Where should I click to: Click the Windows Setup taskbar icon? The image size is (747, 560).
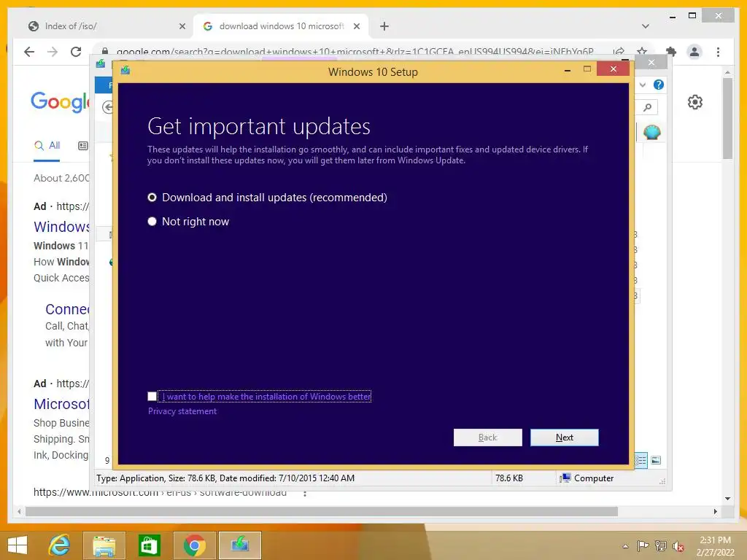pos(239,545)
